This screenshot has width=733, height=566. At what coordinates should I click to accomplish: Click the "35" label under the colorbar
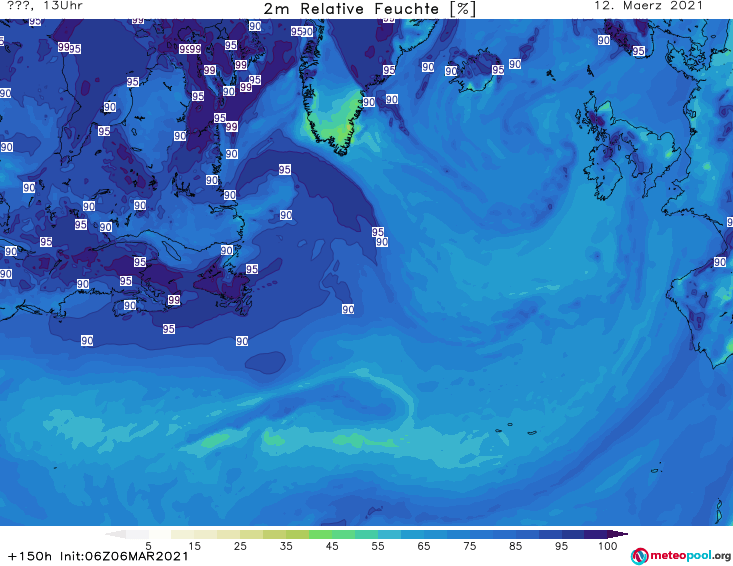tap(286, 545)
